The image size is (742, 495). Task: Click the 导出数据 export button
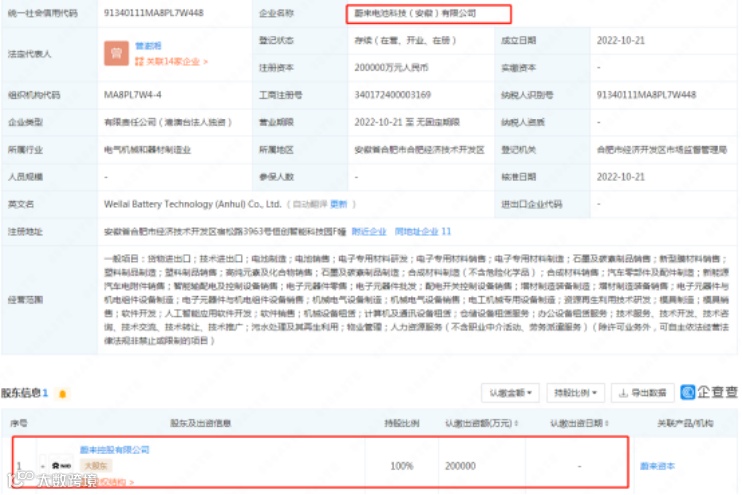tap(643, 393)
